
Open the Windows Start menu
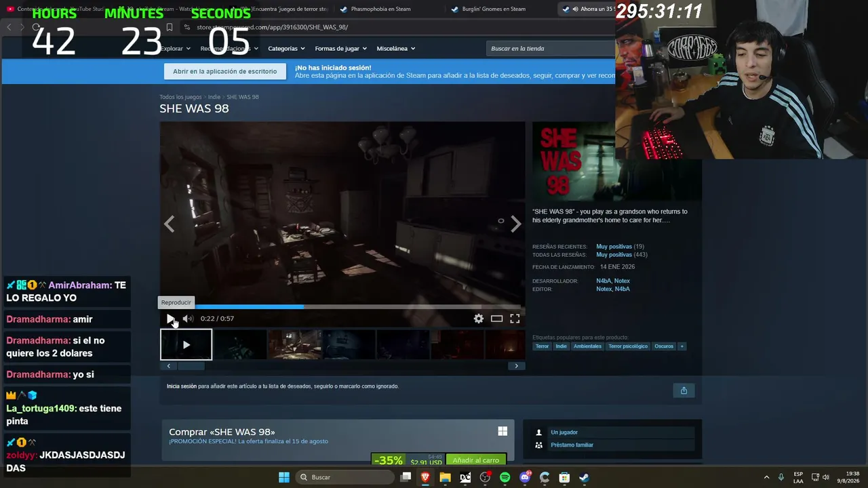pos(284,477)
